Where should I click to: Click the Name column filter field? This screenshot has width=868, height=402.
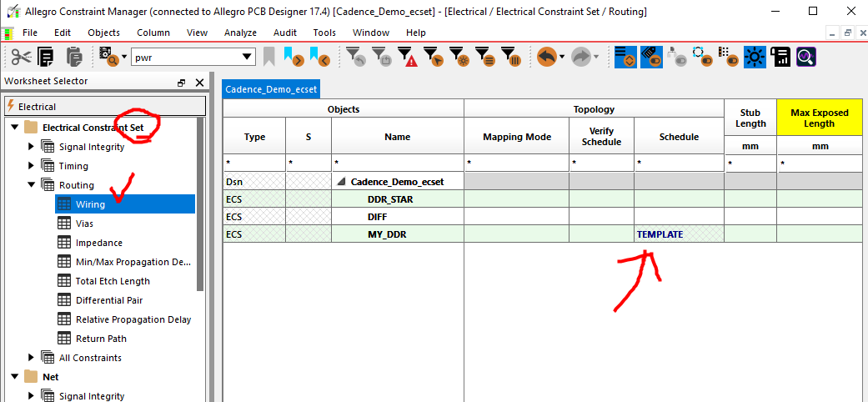click(398, 163)
